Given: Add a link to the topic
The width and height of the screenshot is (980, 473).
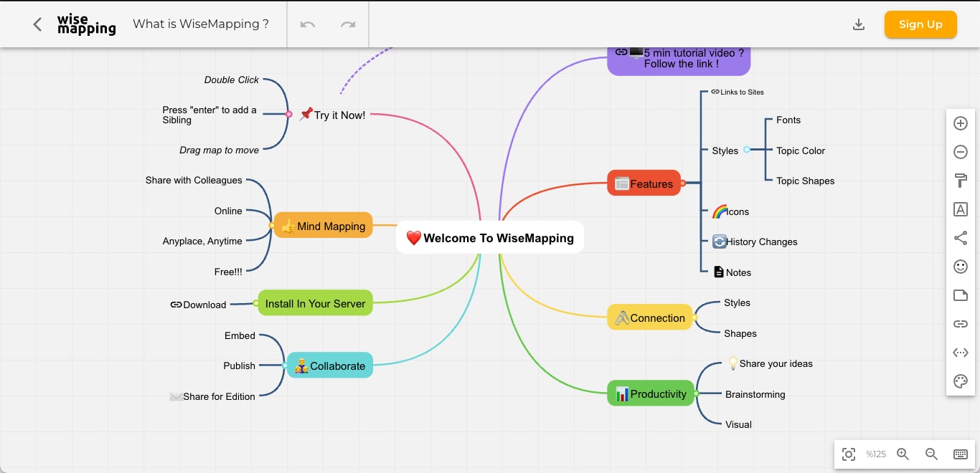Looking at the screenshot, I should (x=961, y=324).
